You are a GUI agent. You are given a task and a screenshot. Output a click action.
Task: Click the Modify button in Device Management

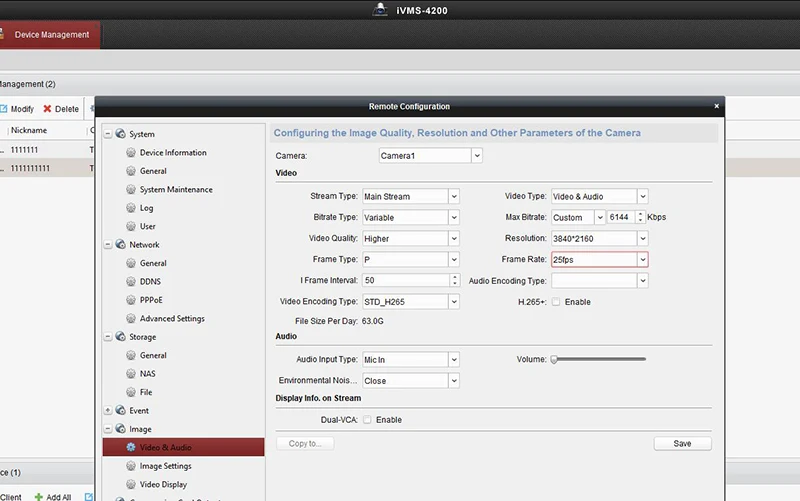pos(17,109)
